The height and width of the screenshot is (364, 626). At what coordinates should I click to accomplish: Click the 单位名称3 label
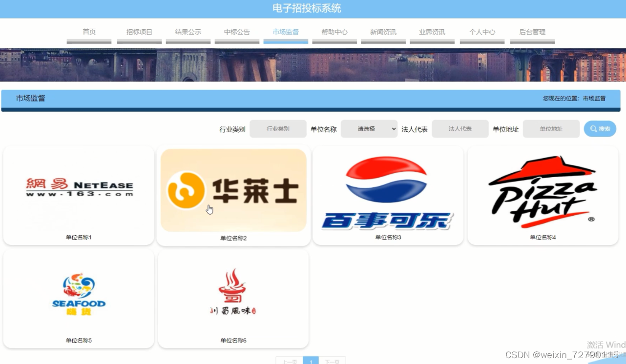(x=388, y=237)
